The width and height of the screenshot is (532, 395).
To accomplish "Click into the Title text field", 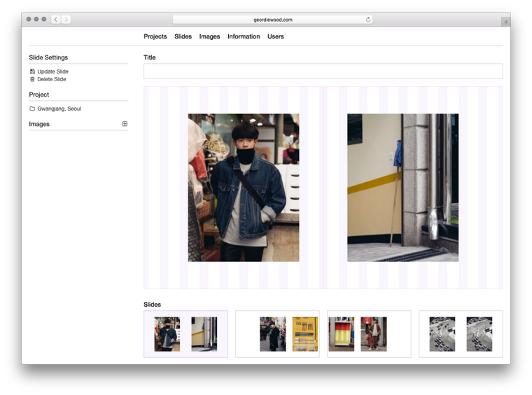I will (x=323, y=71).
